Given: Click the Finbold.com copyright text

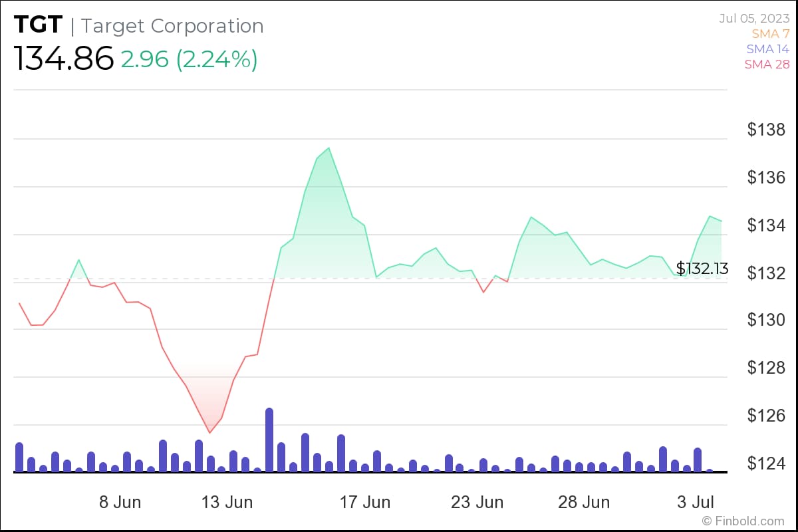Looking at the screenshot, I should pos(743,521).
